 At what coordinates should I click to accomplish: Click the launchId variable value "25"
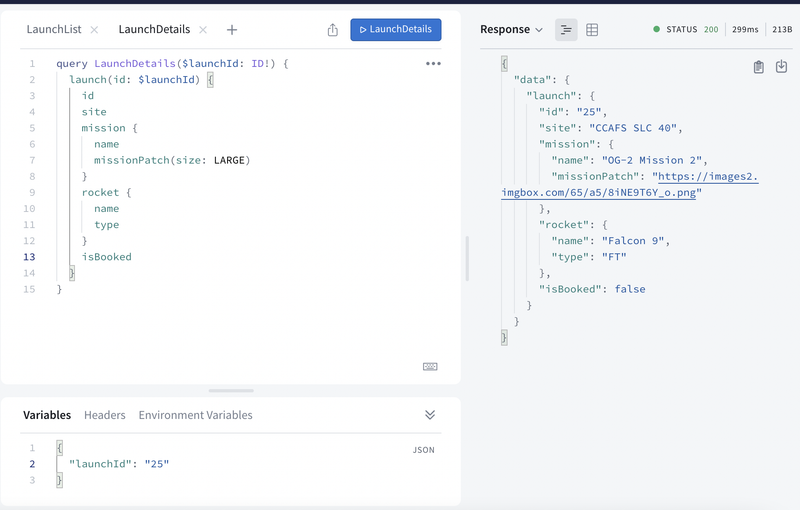pyautogui.click(x=157, y=464)
